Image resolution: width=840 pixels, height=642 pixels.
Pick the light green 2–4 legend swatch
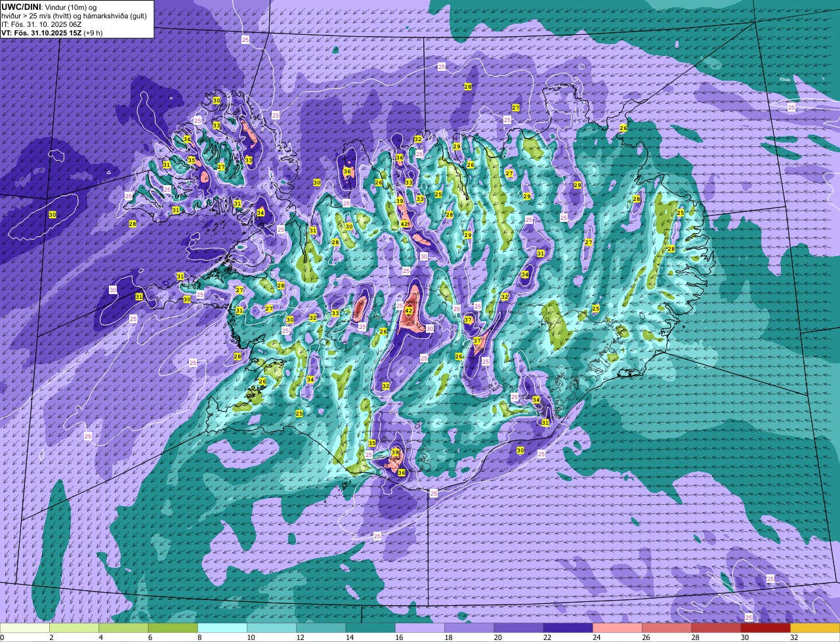click(75, 628)
